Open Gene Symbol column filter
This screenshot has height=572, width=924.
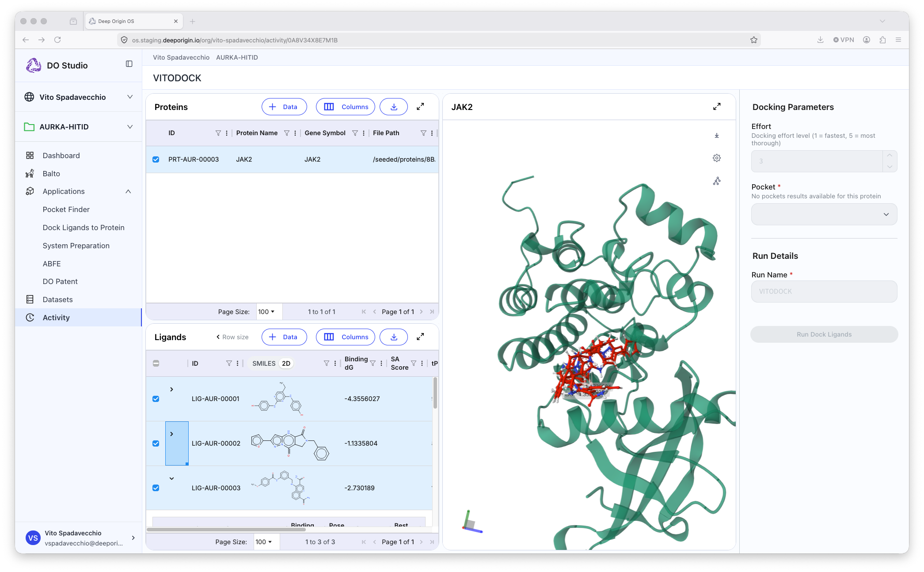point(355,133)
